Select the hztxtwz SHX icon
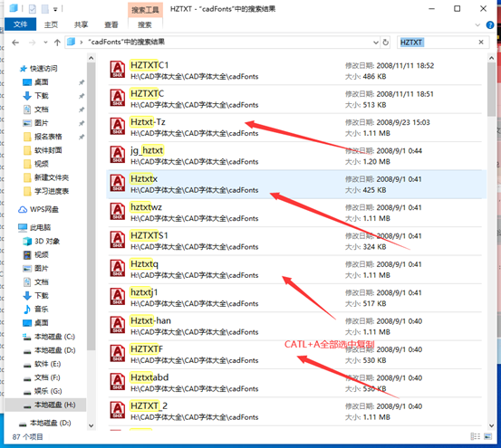501x448 pixels. [118, 211]
